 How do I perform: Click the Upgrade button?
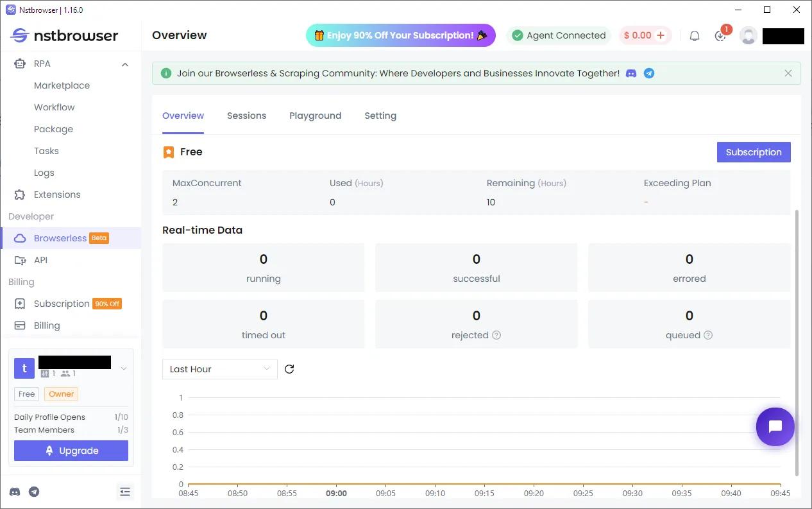click(x=71, y=451)
